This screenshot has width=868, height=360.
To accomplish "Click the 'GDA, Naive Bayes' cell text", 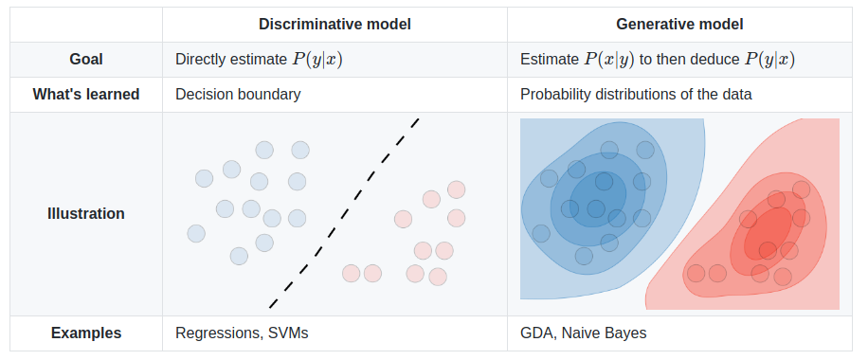I will [584, 333].
